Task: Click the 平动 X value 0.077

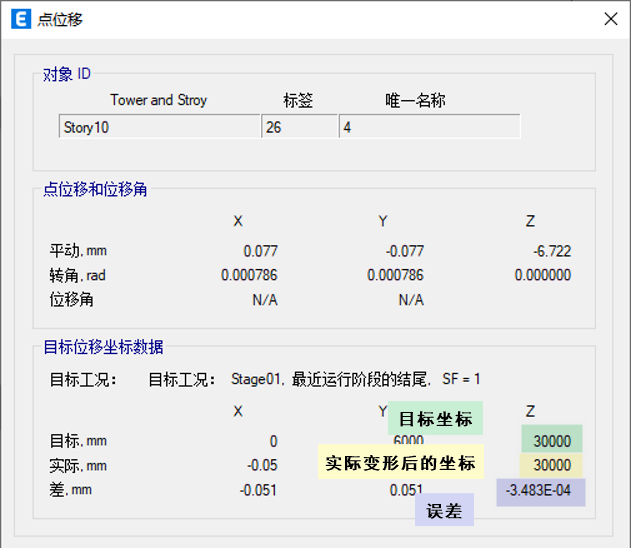Action: coord(260,251)
